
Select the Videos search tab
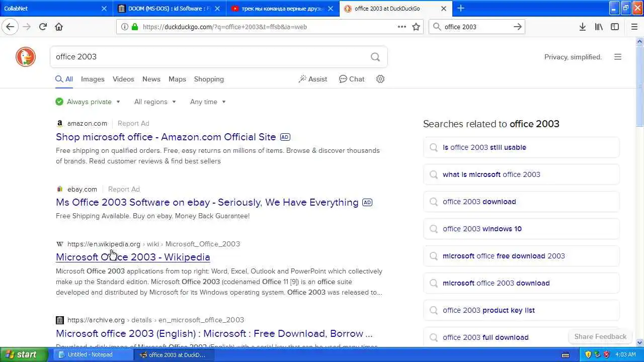[123, 79]
